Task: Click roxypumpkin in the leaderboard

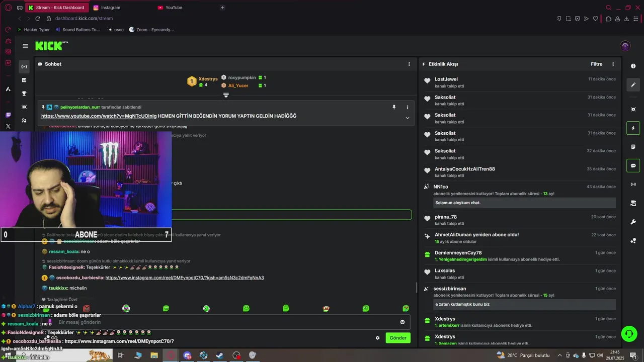Action: (x=242, y=78)
